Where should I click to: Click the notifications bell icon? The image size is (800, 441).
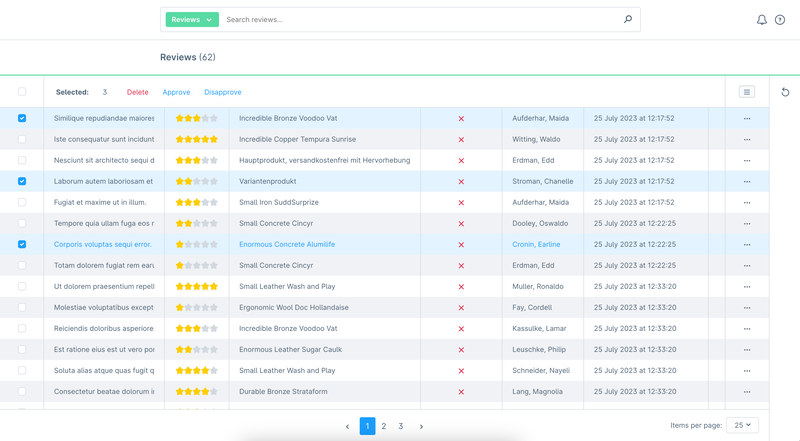pos(762,20)
